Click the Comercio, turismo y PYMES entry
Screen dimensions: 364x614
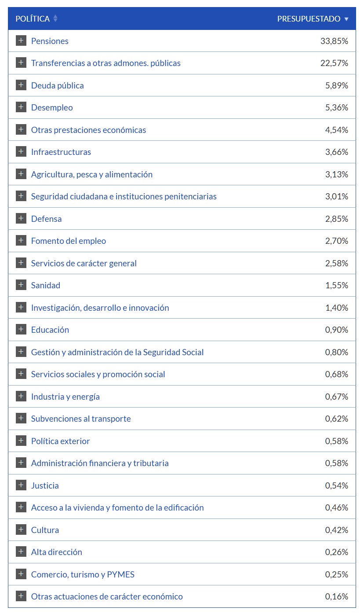(83, 574)
